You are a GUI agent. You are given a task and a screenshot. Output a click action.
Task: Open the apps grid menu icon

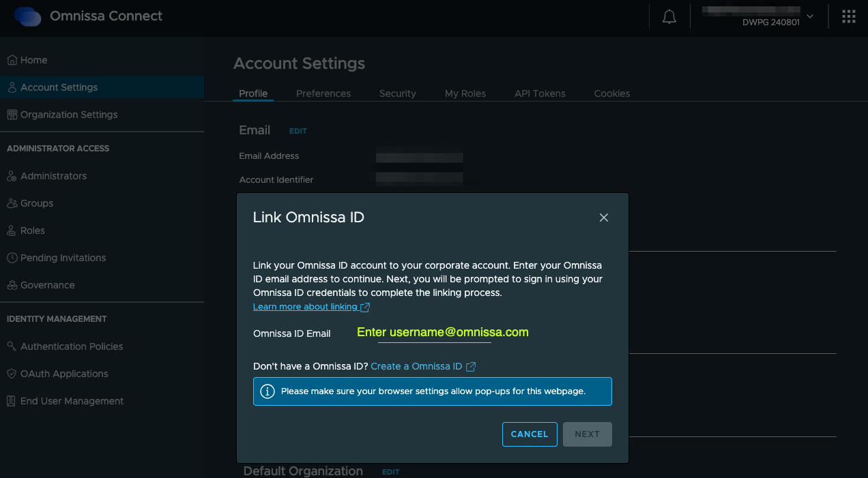[x=848, y=17]
